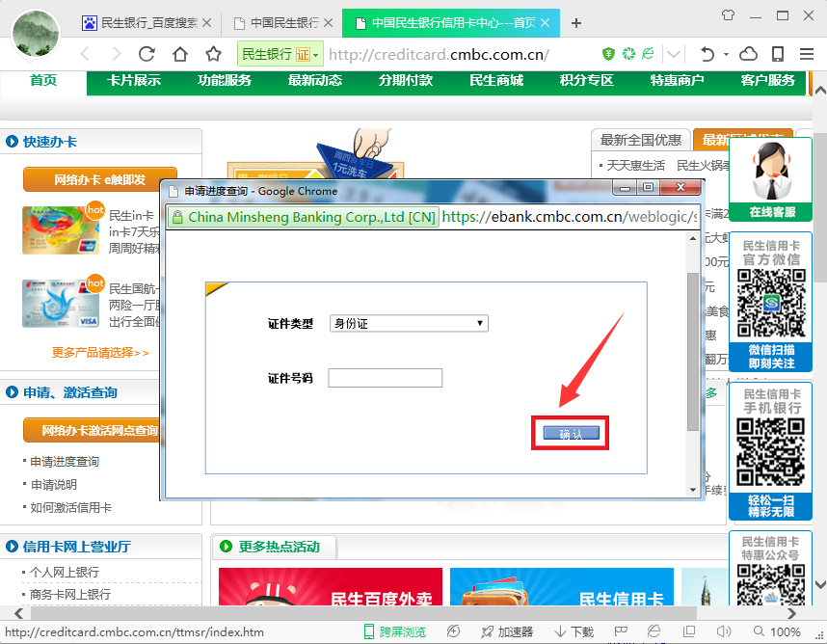Close the 民生银行_百度搜索 tab

pyautogui.click(x=206, y=23)
